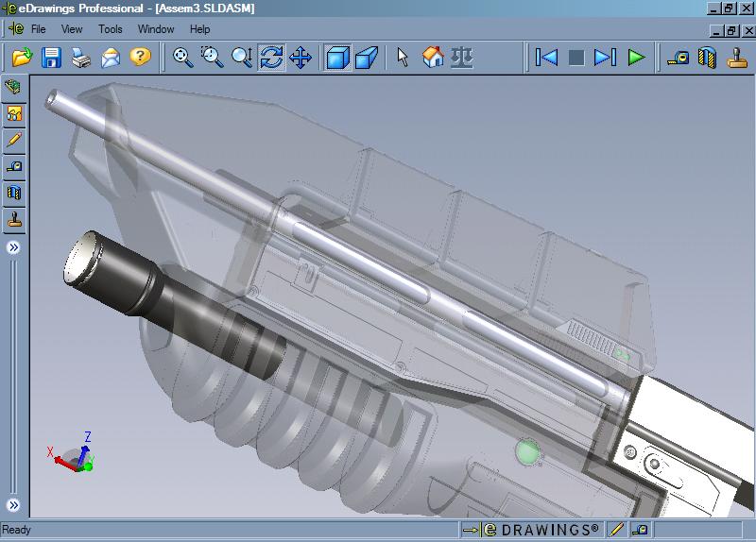Open the Markup pencil tab in left sidebar
This screenshot has width=756, height=542.
[14, 140]
